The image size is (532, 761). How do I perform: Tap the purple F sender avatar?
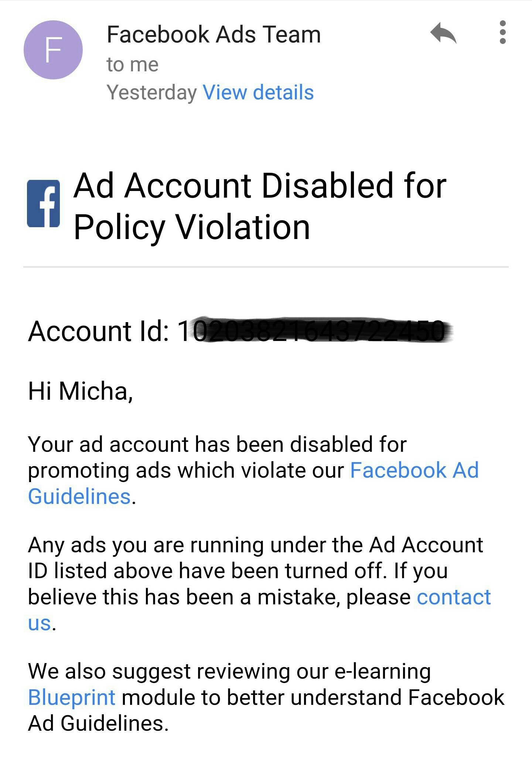point(53,50)
